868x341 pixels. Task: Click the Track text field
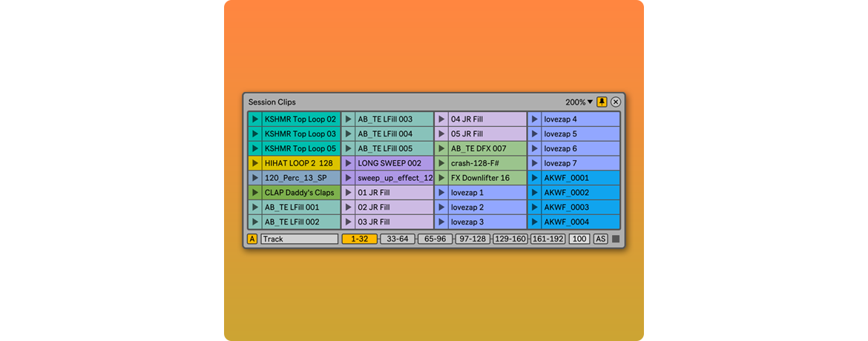pyautogui.click(x=299, y=239)
